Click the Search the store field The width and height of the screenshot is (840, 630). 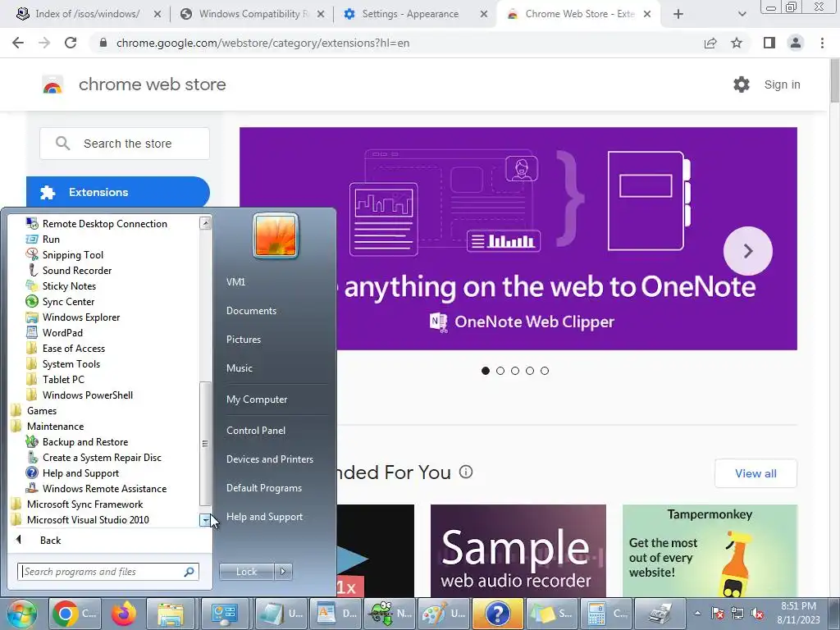(125, 144)
